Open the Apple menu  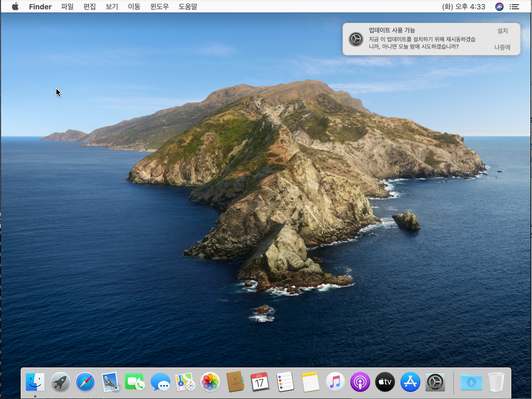(15, 7)
